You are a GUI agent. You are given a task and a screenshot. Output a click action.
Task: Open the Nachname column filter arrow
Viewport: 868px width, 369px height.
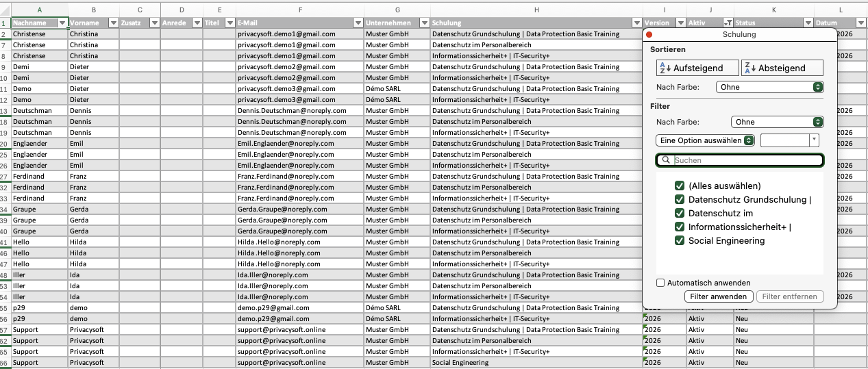click(62, 23)
